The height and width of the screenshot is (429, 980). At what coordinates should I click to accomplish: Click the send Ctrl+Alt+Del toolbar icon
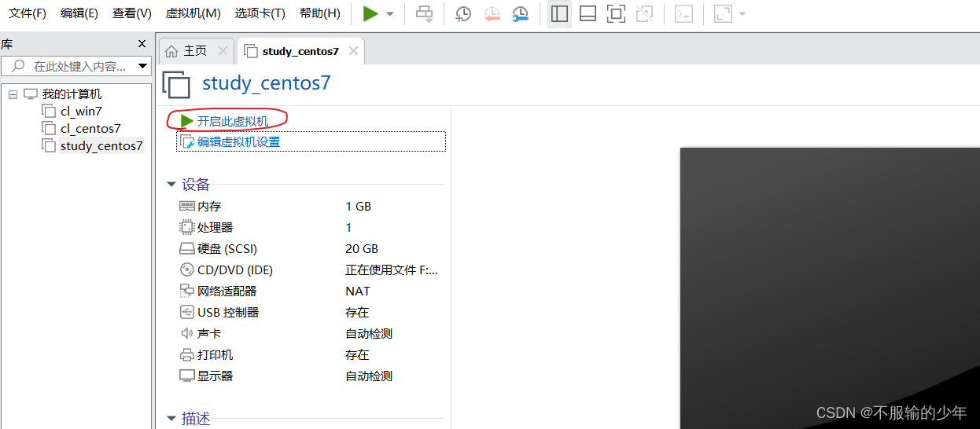(425, 13)
